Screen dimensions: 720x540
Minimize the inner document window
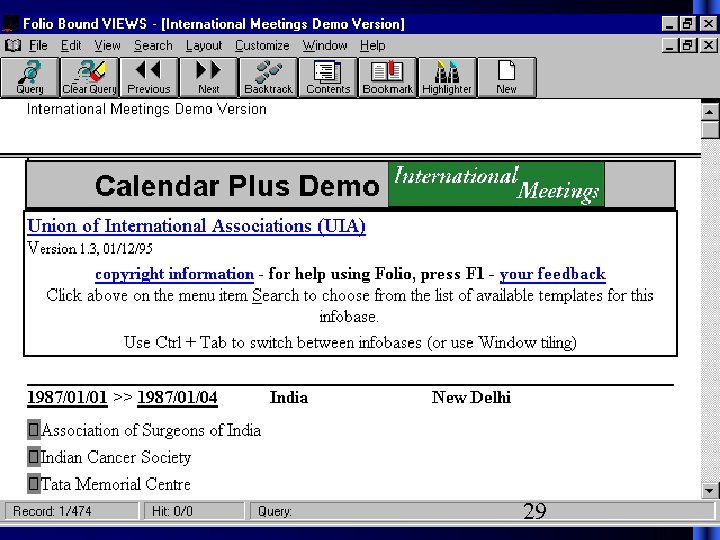670,45
